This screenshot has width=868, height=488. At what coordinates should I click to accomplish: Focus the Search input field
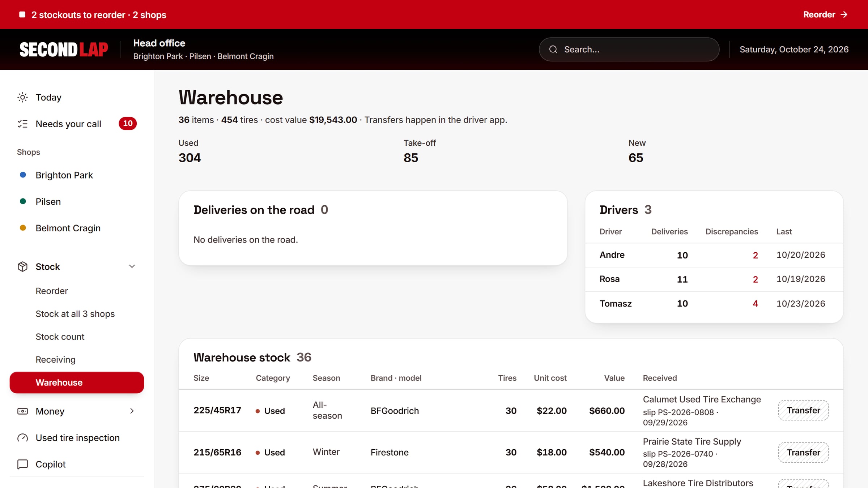629,50
